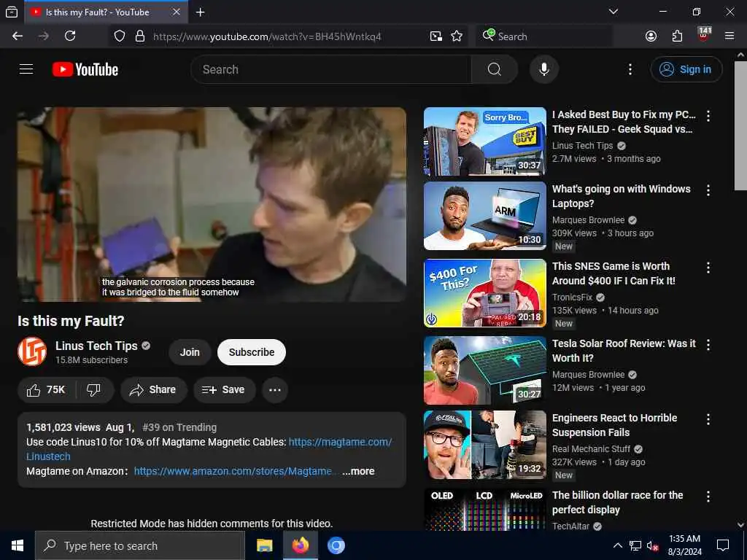
Task: View site info via the padlock icon
Action: pos(139,36)
